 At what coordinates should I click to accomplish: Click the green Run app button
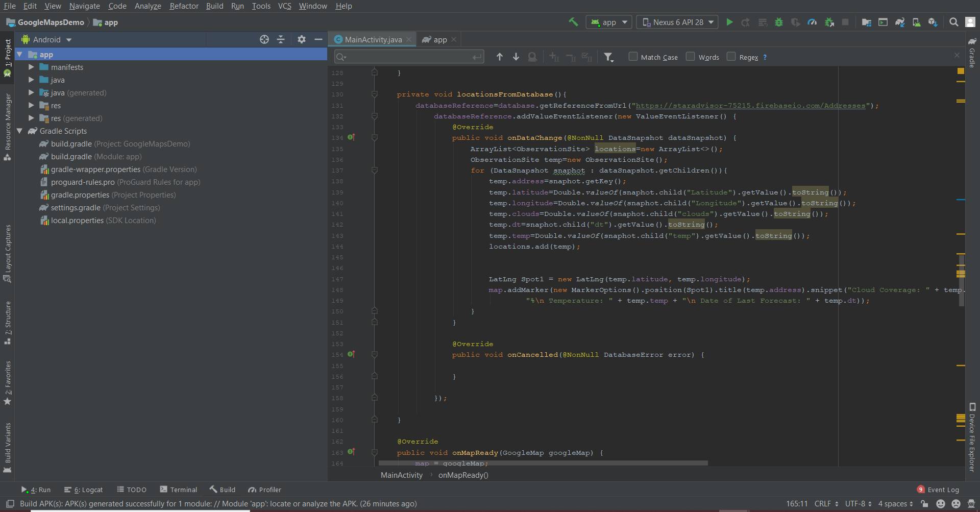tap(729, 22)
